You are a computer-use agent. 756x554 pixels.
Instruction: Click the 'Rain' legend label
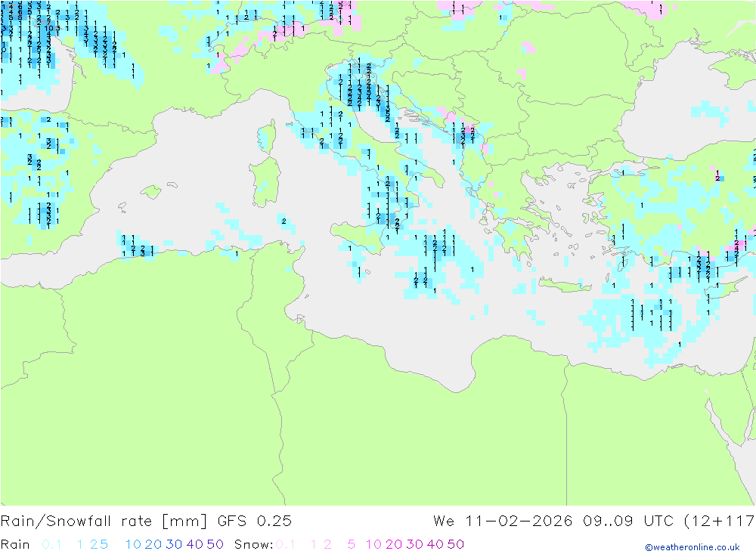pos(15,544)
